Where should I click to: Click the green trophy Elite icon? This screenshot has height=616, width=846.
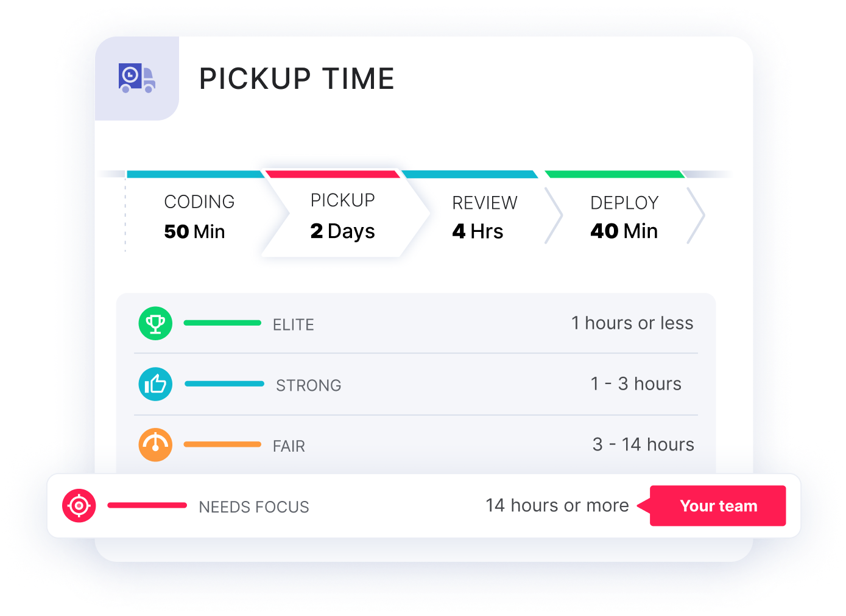tap(155, 323)
